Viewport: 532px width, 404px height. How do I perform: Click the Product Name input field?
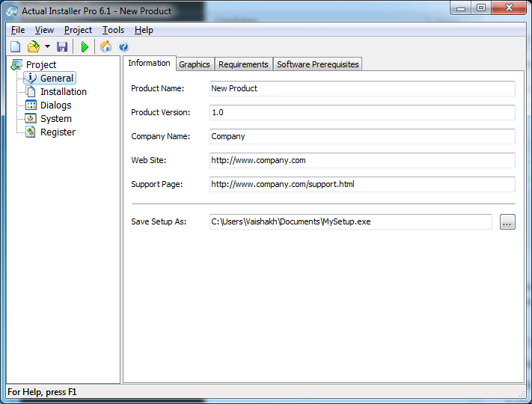point(362,88)
